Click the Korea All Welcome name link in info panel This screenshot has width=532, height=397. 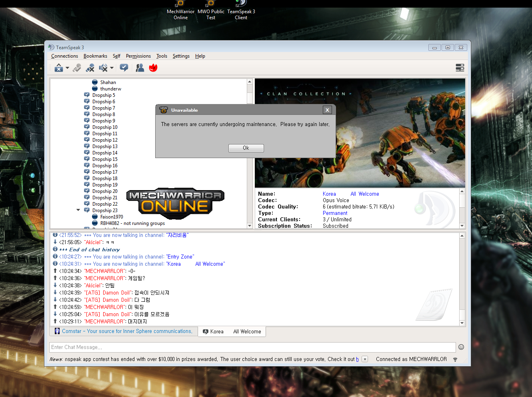click(351, 194)
